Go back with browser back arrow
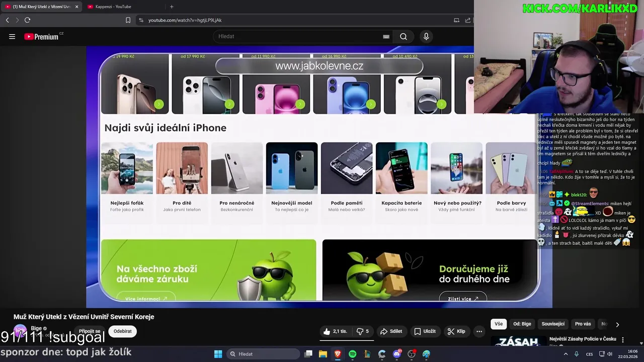 click(7, 20)
